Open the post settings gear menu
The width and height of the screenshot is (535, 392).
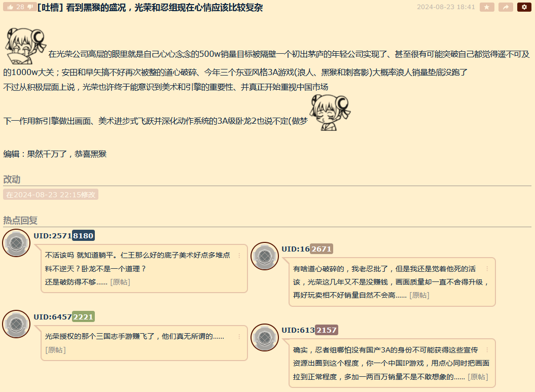point(524,7)
